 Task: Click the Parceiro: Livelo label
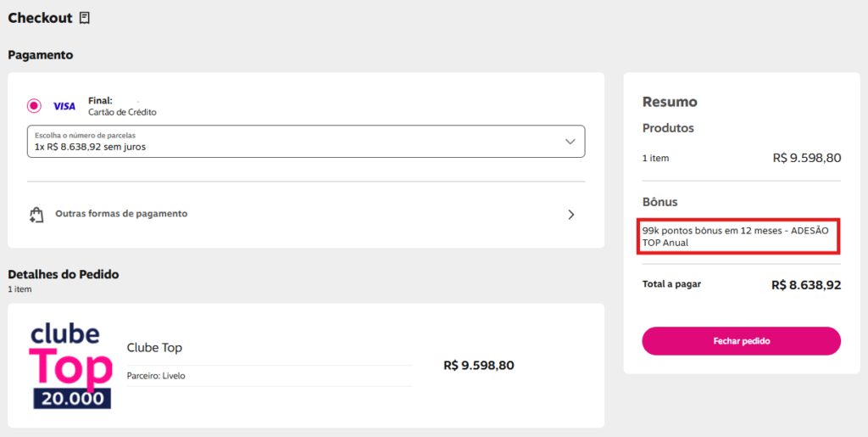(x=156, y=376)
